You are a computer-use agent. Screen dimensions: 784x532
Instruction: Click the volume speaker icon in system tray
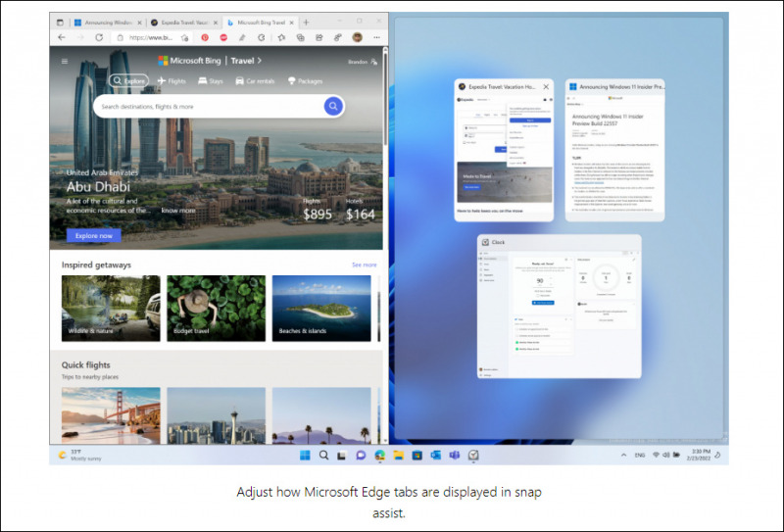[666, 455]
